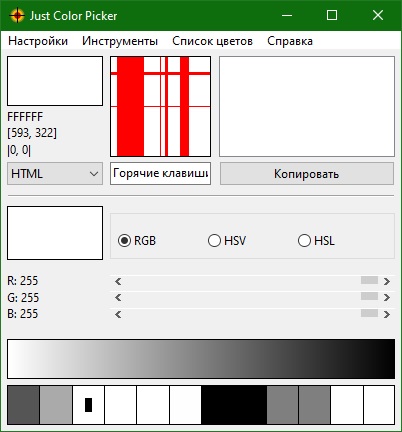Open the Список цветов menu
This screenshot has width=402, height=432.
(212, 41)
